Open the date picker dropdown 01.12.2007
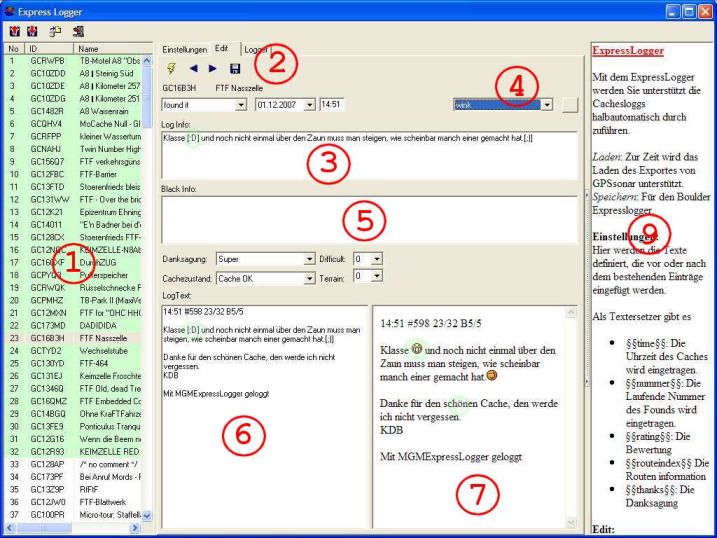This screenshot has width=717, height=538. 310,105
